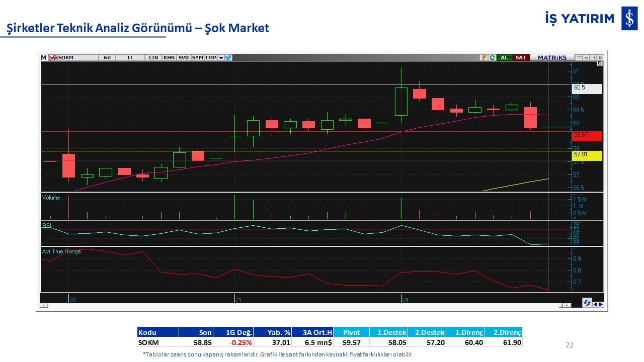Click the 1G Değ. column header
The image size is (644, 362).
pyautogui.click(x=233, y=332)
